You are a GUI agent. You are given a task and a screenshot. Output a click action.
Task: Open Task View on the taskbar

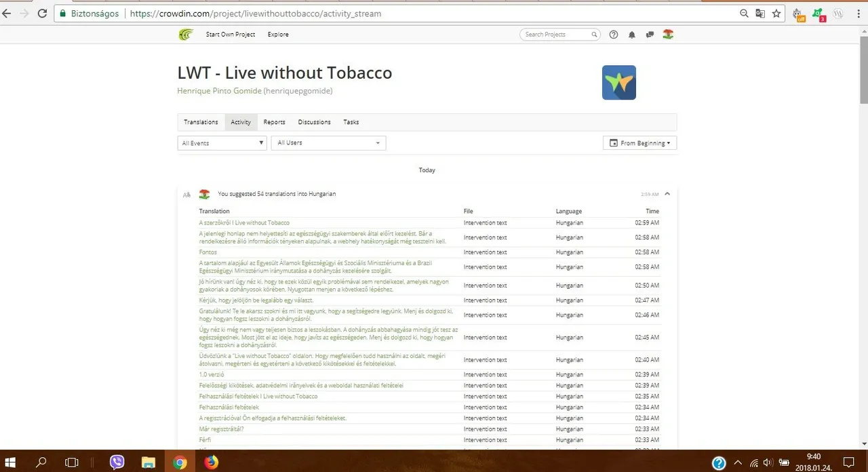click(71, 462)
